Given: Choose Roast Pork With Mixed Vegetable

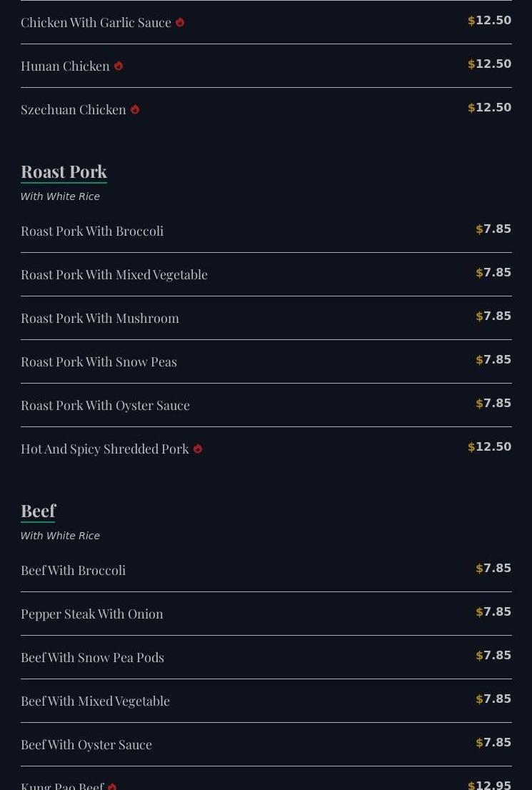Looking at the screenshot, I should (x=266, y=274).
